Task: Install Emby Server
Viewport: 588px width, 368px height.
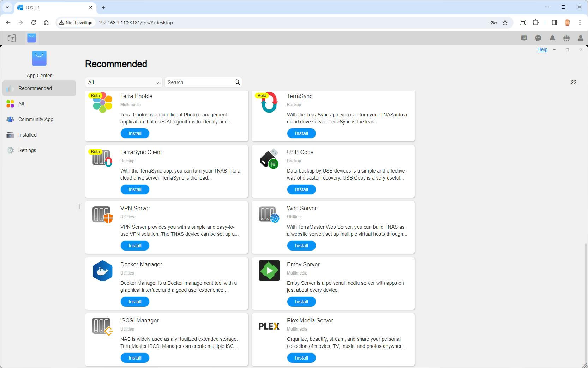Action: tap(301, 302)
